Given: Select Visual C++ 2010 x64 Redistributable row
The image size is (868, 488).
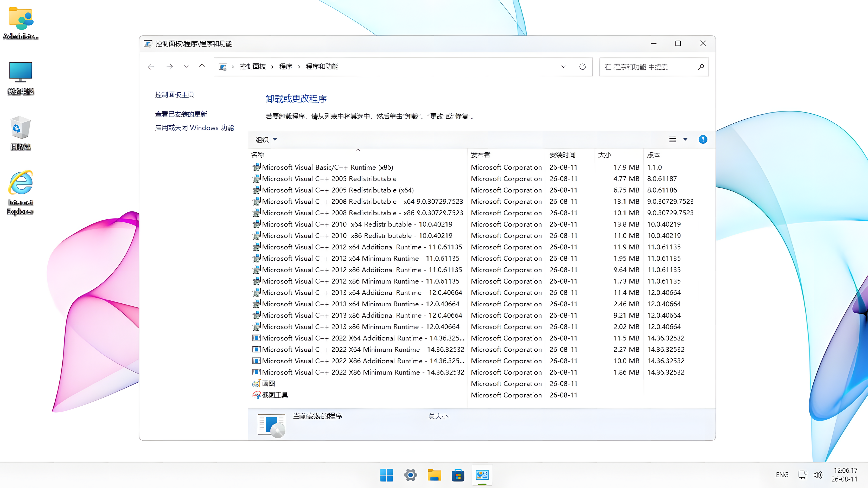Looking at the screenshot, I should [x=473, y=224].
